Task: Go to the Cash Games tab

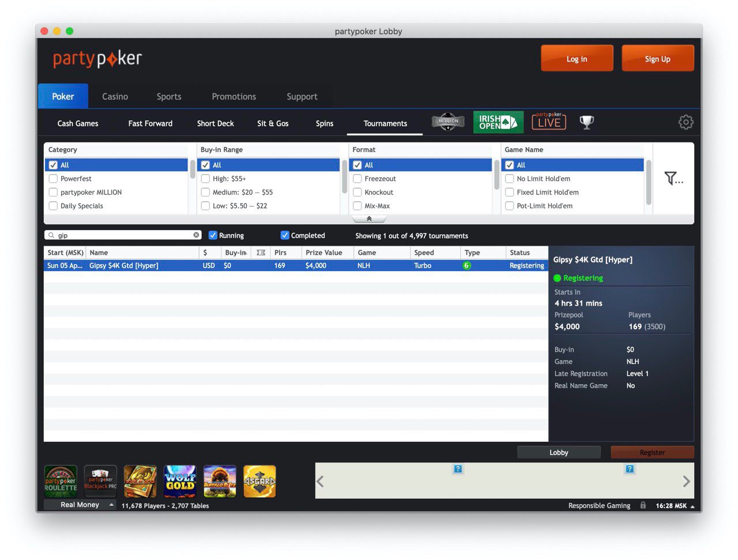Action: (78, 123)
